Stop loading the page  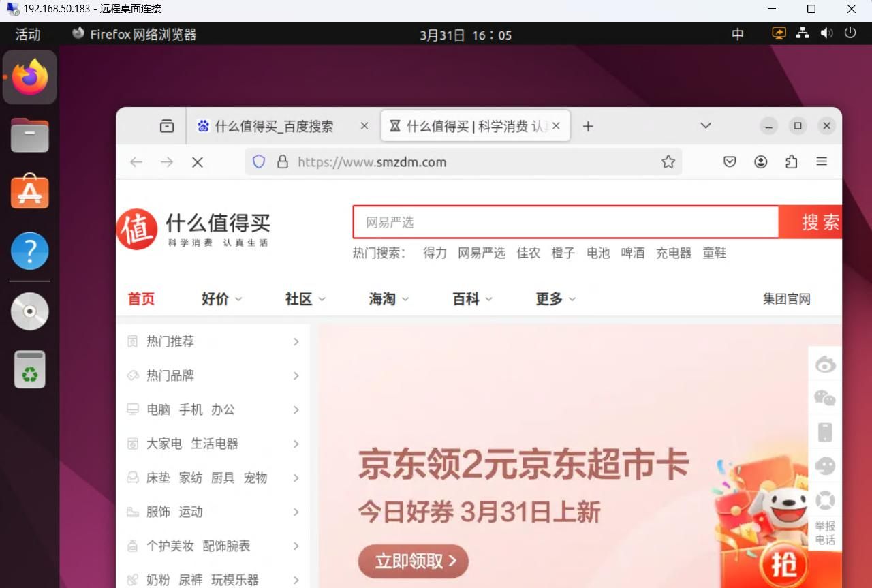tap(198, 162)
